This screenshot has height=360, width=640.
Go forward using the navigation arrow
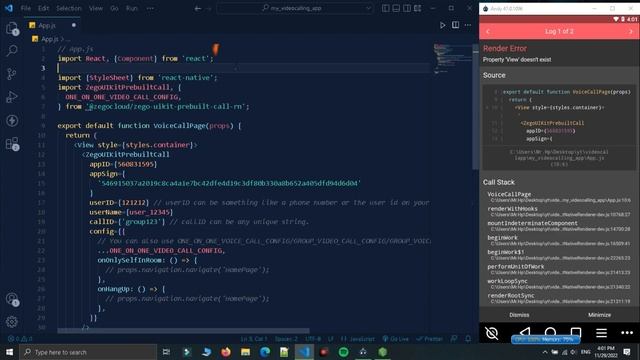(x=209, y=8)
